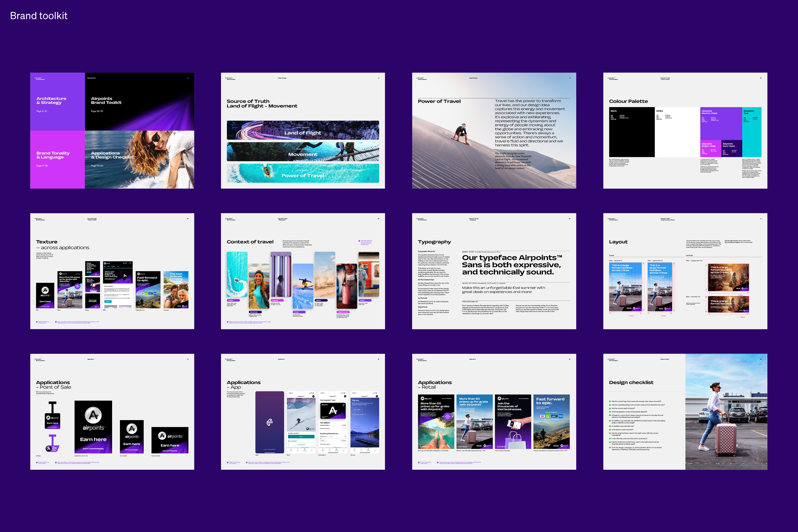Click the Airpoints Brand Toolkit black tile
Screen dimensions: 798x532
coord(139,102)
